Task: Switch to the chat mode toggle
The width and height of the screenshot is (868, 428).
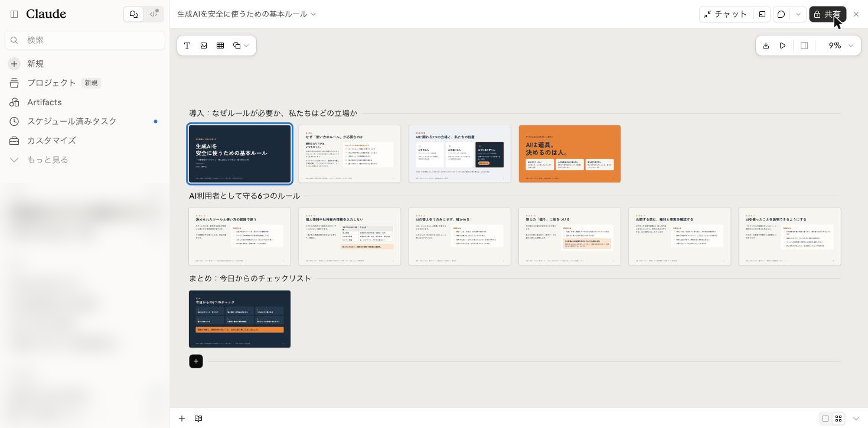Action: tap(134, 14)
